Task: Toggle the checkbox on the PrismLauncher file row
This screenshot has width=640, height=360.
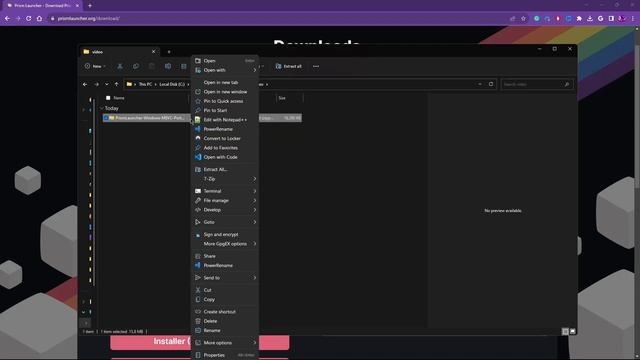Action: (x=106, y=118)
